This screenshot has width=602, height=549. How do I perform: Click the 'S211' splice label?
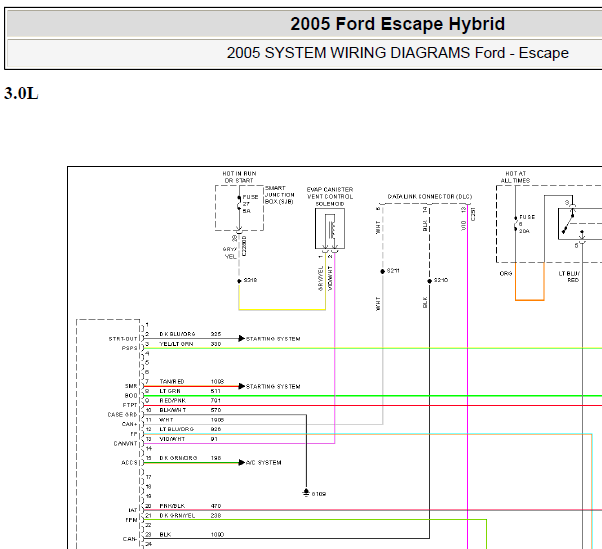(393, 271)
